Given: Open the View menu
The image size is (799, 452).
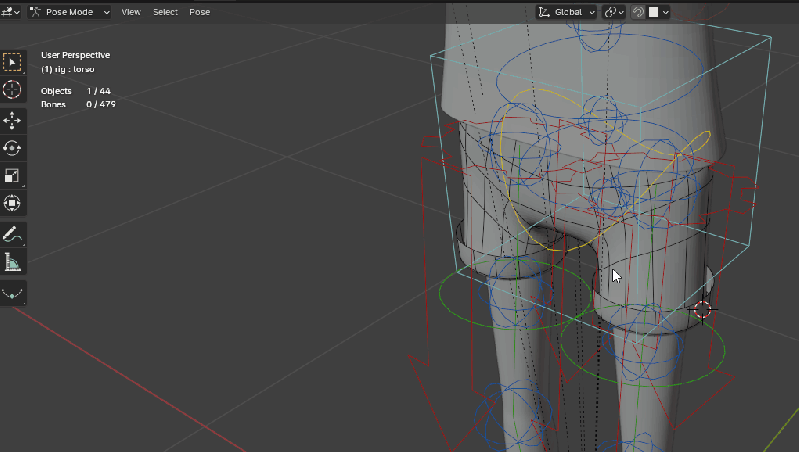Looking at the screenshot, I should click(131, 12).
